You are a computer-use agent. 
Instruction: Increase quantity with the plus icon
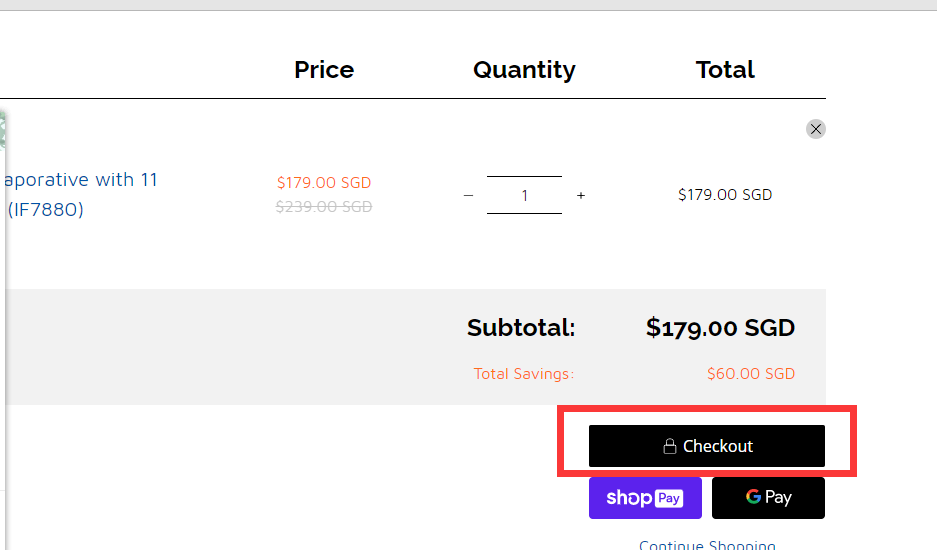tap(581, 195)
